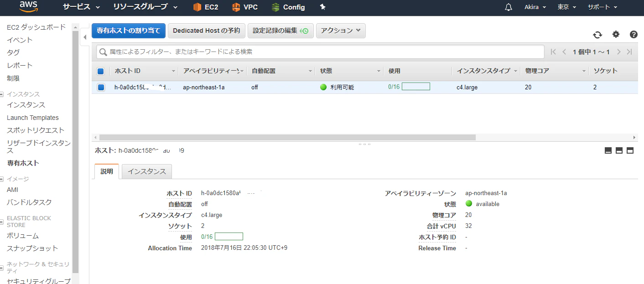Open 自動配置 column sort arrow

[310, 71]
